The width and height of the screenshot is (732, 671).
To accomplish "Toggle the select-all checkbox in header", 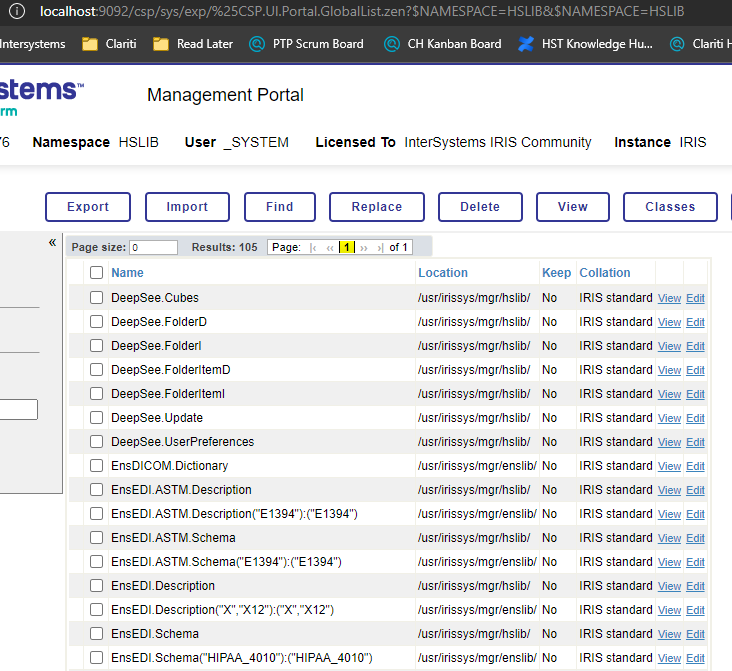I will point(96,273).
